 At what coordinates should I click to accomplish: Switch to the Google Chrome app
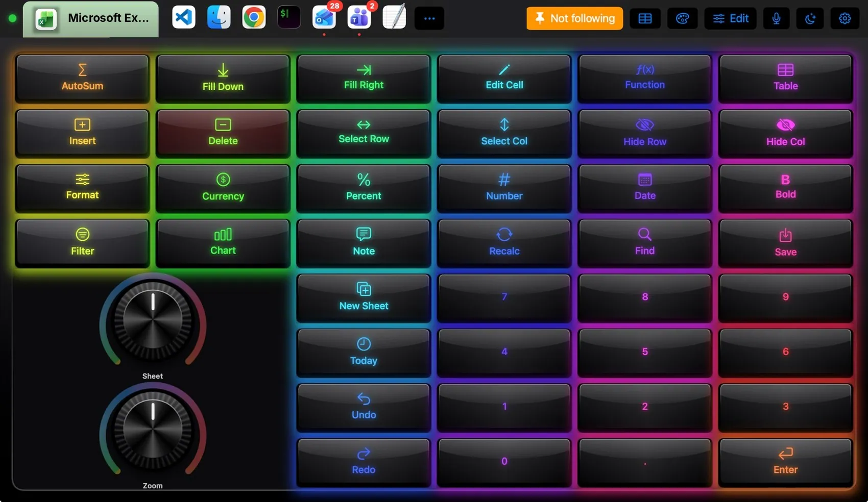254,17
